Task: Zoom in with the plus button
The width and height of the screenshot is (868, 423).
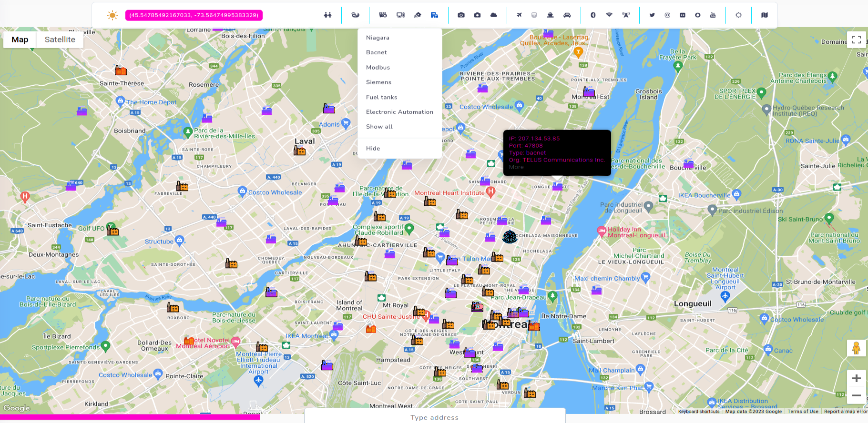Action: point(857,378)
